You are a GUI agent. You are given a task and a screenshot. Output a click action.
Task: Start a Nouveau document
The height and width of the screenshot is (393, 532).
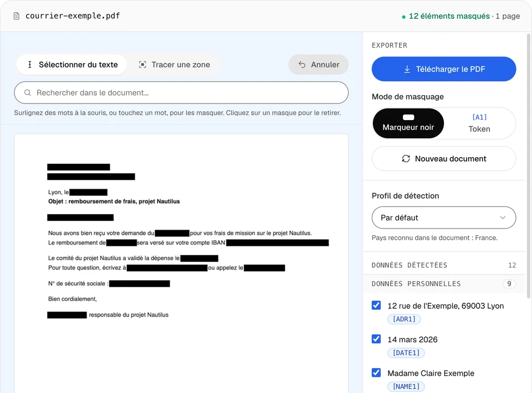pyautogui.click(x=444, y=158)
